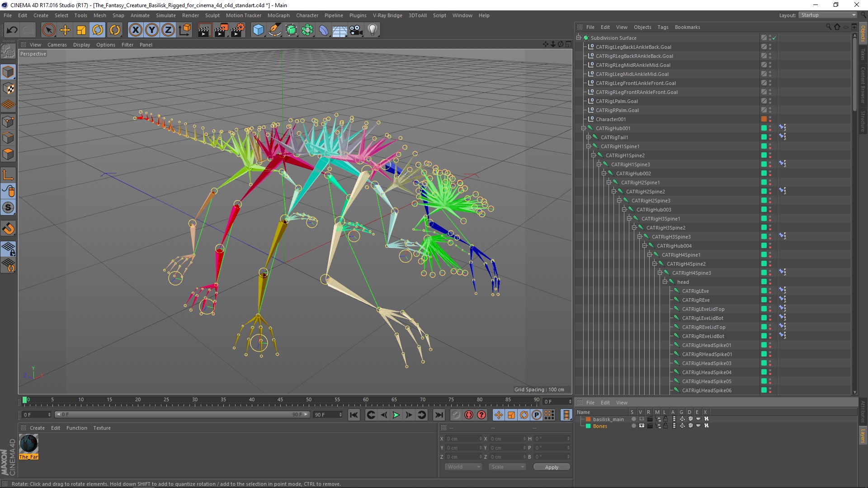868x488 pixels.
Task: Select the Scale tool icon
Action: (81, 30)
